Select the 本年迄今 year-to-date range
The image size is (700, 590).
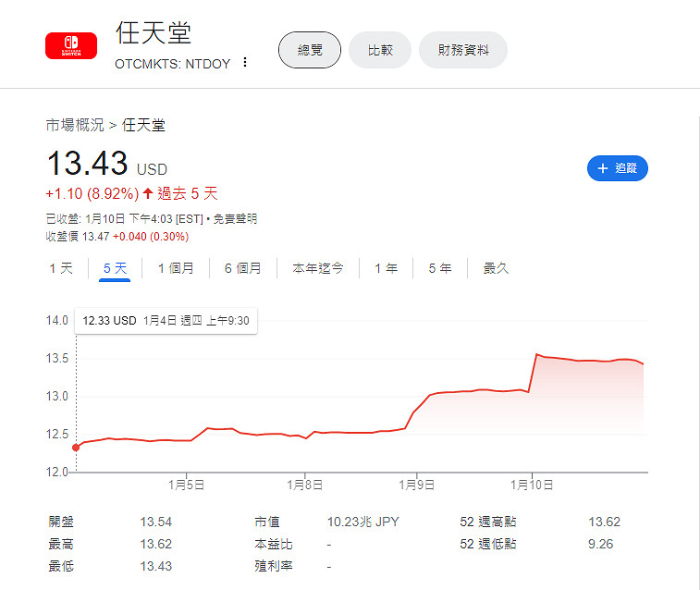click(x=317, y=268)
